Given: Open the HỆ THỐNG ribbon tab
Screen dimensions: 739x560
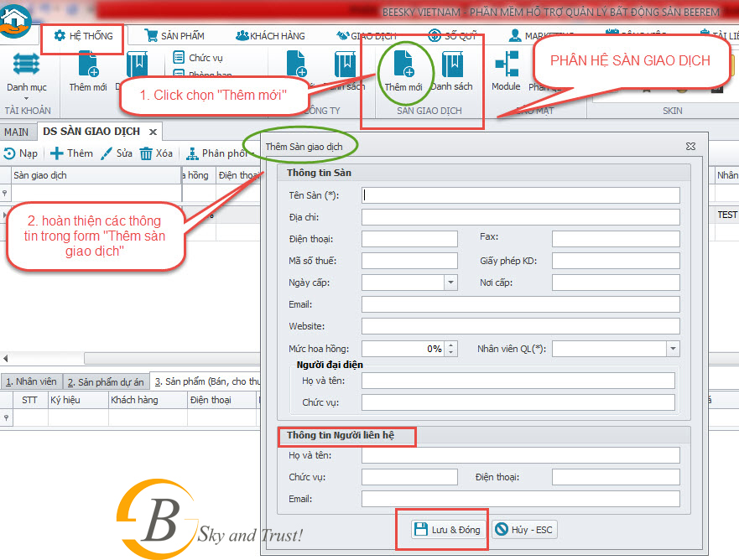Looking at the screenshot, I should 83,36.
